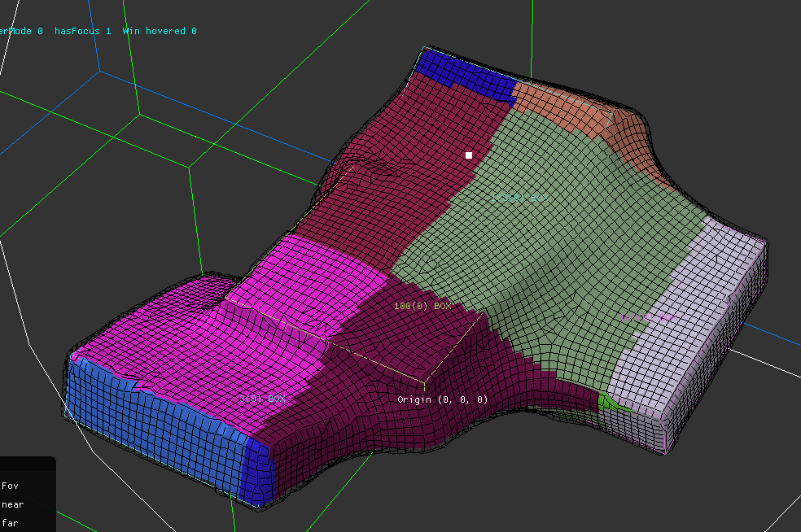Screen dimensions: 801x532
Task: Click the "2(0) BOX" label near the magenta region
Action: point(262,398)
